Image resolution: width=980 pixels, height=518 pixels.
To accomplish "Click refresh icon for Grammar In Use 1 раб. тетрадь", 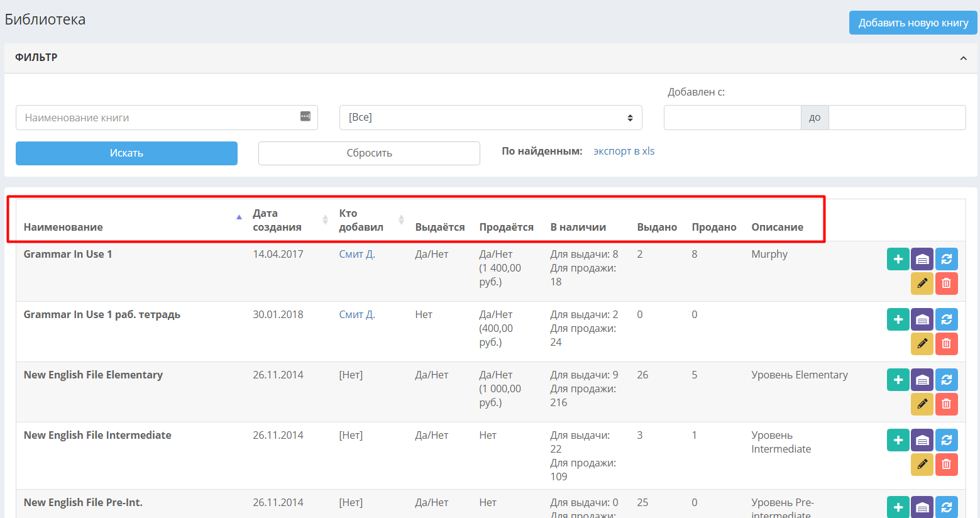I will point(946,319).
